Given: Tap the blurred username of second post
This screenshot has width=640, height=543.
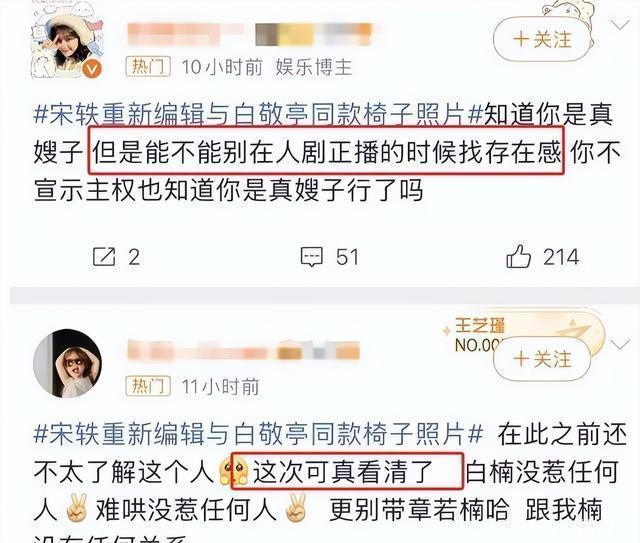Looking at the screenshot, I should click(243, 351).
